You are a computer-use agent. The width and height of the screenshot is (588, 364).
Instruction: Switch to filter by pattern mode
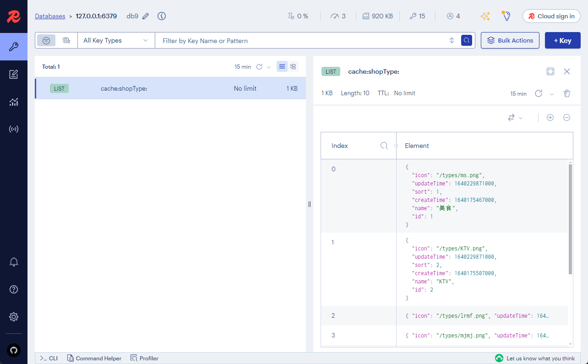click(x=46, y=40)
